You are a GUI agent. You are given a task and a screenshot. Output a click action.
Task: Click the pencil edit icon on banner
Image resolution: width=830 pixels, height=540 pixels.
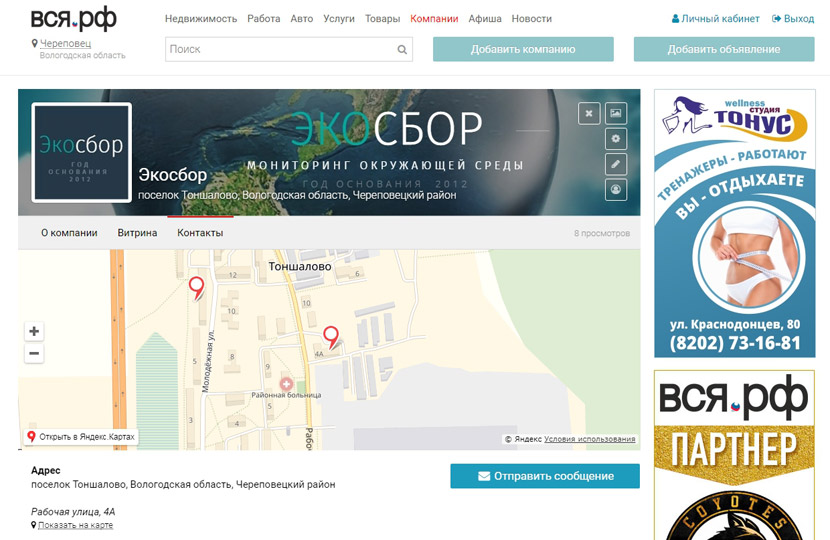[x=616, y=164]
